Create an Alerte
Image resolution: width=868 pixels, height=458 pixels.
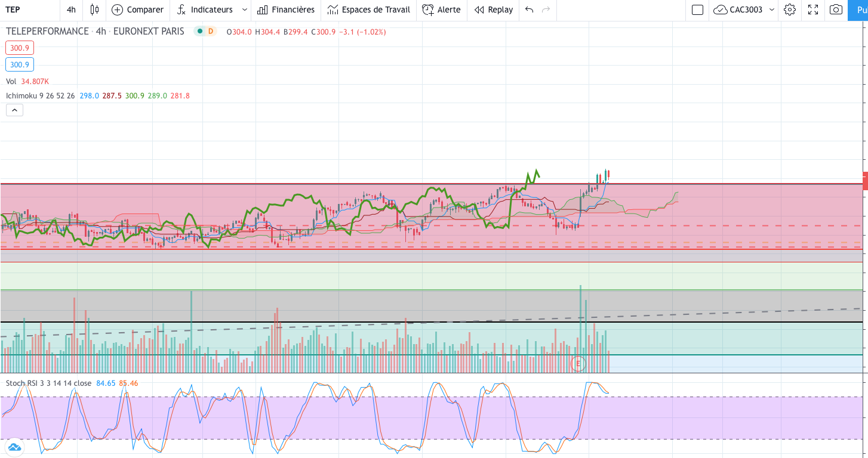point(441,10)
